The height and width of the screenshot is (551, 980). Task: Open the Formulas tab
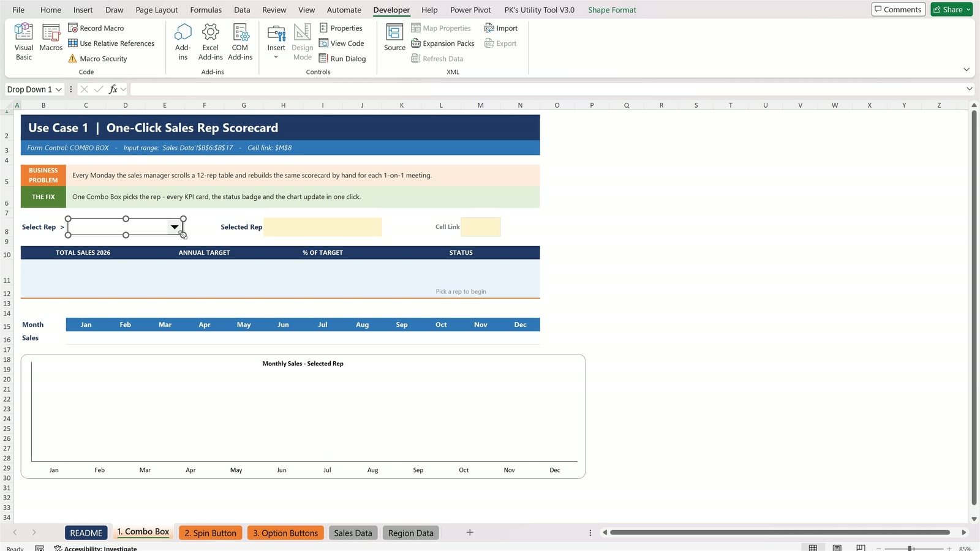[x=206, y=10]
